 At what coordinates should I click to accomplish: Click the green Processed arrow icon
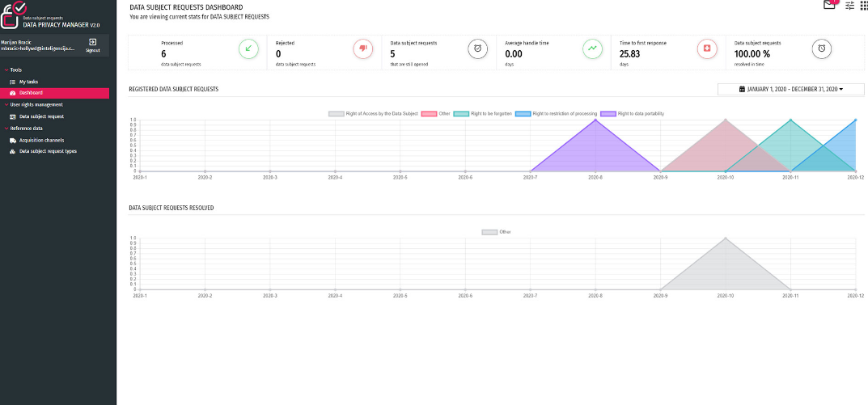248,49
